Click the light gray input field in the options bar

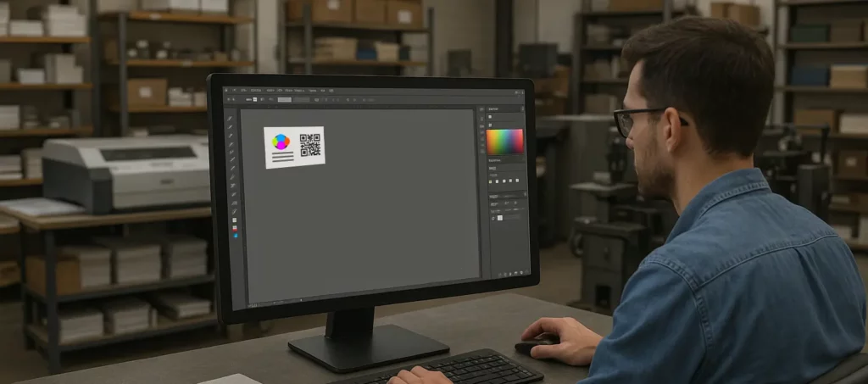click(x=284, y=100)
